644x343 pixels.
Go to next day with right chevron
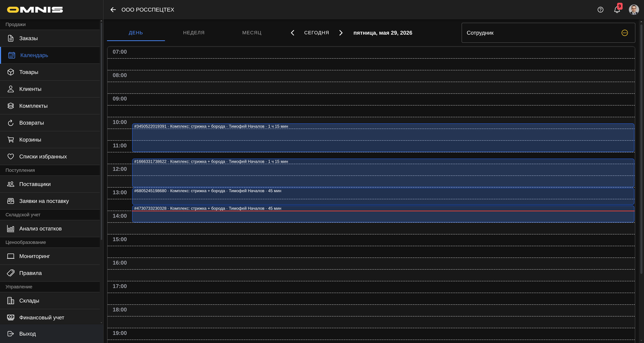point(341,33)
